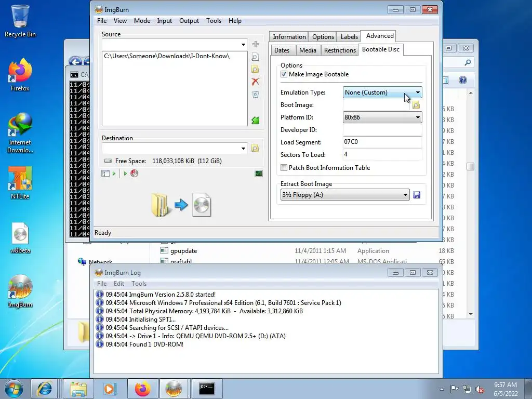Open ImgBurn Help menu
Image resolution: width=532 pixels, height=399 pixels.
click(235, 21)
